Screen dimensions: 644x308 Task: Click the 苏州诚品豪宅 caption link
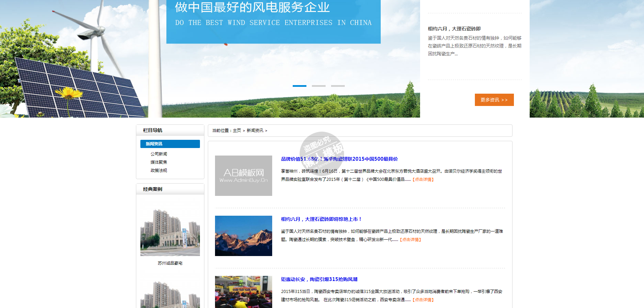(170, 263)
